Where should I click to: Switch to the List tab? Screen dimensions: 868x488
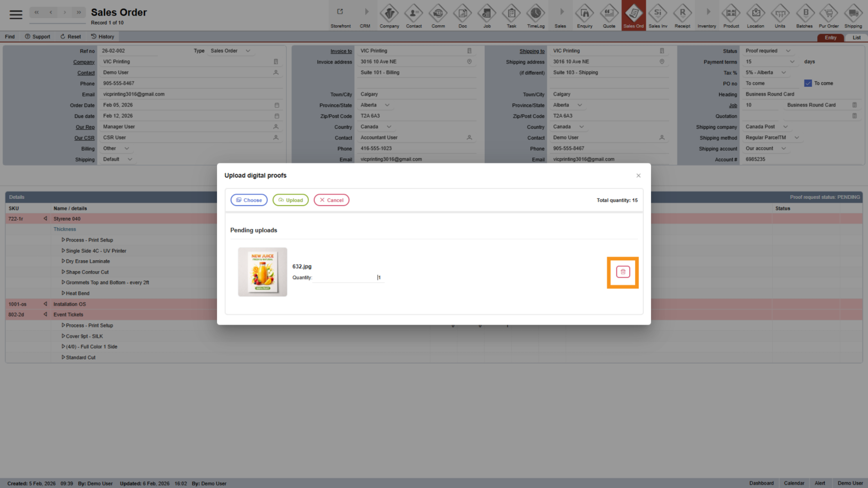856,38
